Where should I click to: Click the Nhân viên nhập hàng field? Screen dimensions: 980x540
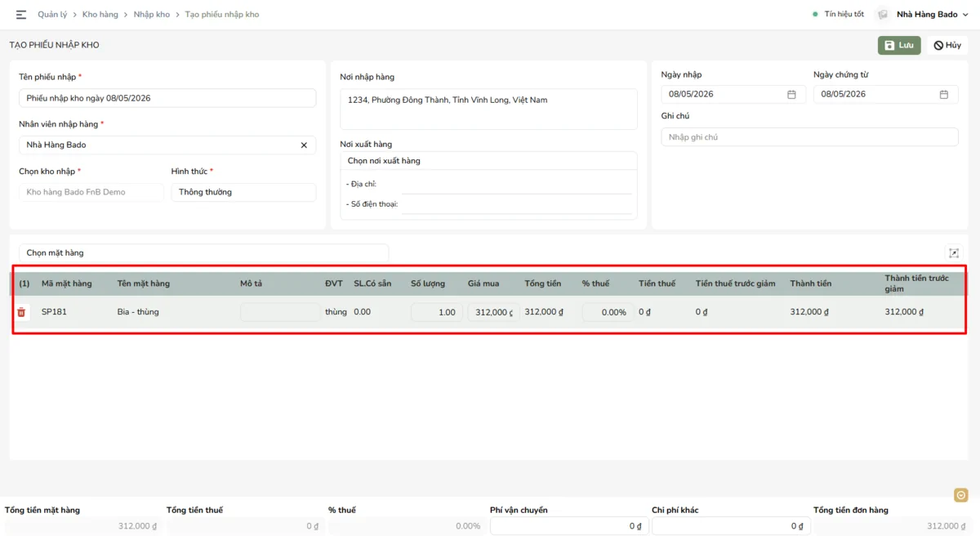(x=167, y=145)
